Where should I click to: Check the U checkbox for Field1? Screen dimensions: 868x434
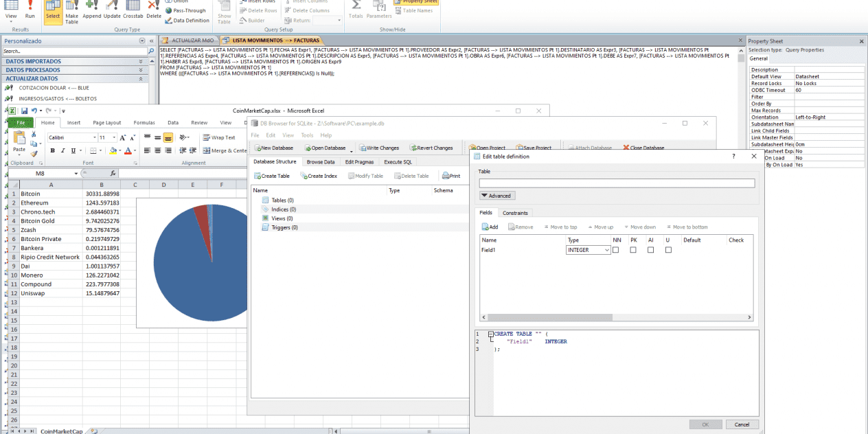(668, 250)
